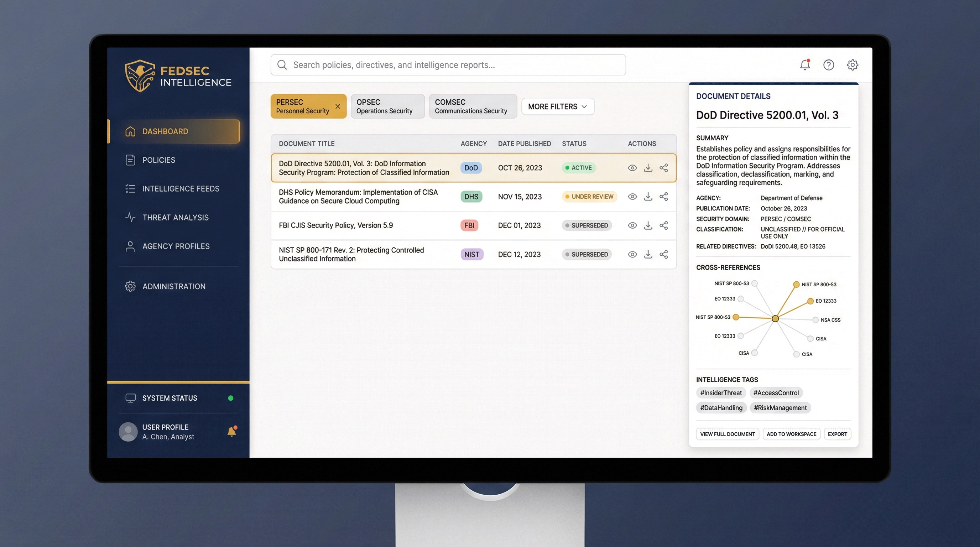Download the NIST SP 800-171 document

click(x=648, y=254)
